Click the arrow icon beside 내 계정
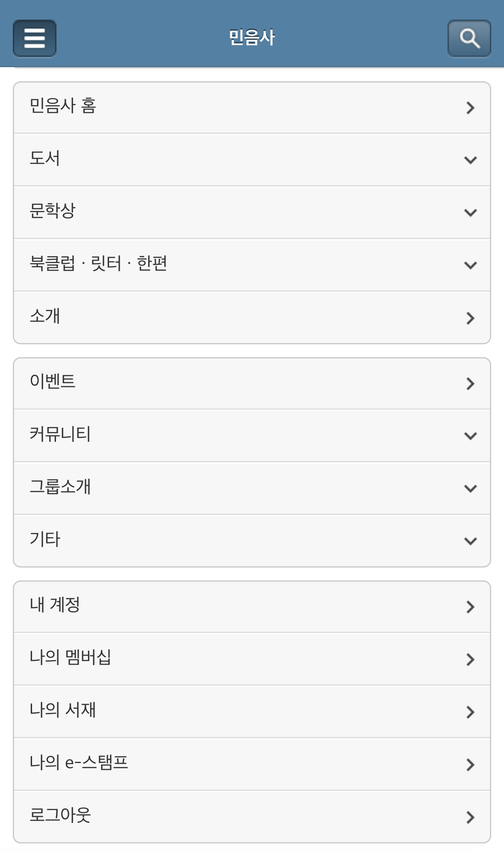 470,607
